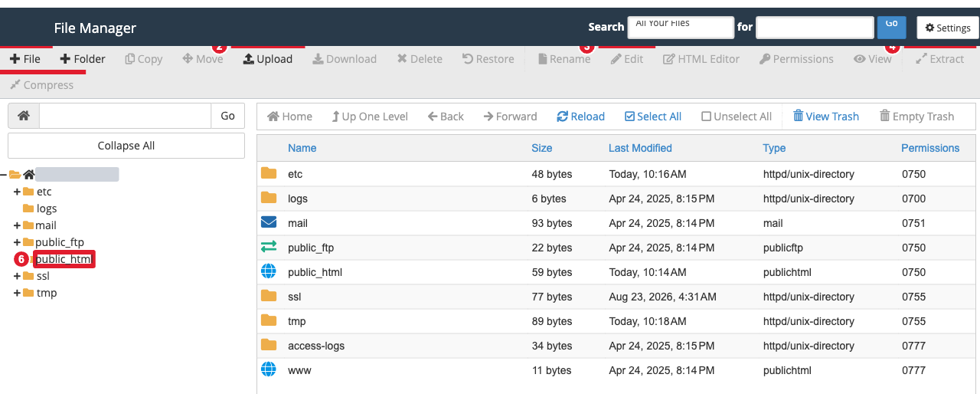This screenshot has width=980, height=394.
Task: Click the folder icon of the etc row
Action: 269,173
